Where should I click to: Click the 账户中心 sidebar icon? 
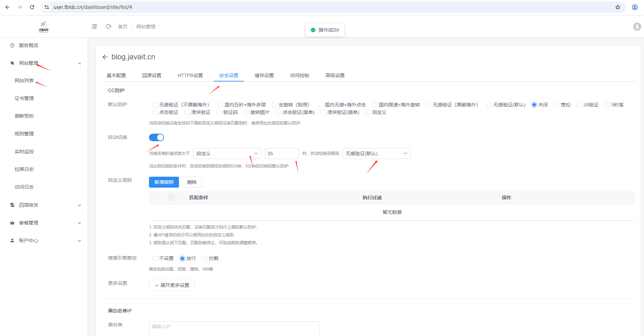click(12, 240)
